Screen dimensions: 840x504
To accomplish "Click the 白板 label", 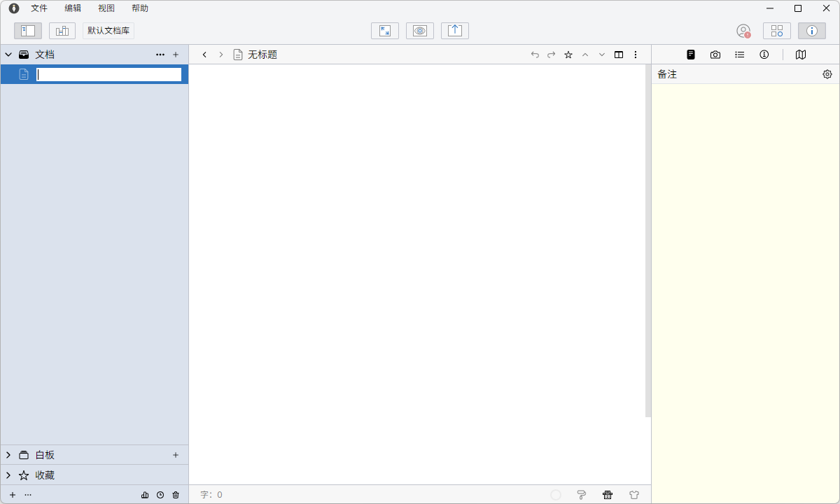I will point(45,455).
